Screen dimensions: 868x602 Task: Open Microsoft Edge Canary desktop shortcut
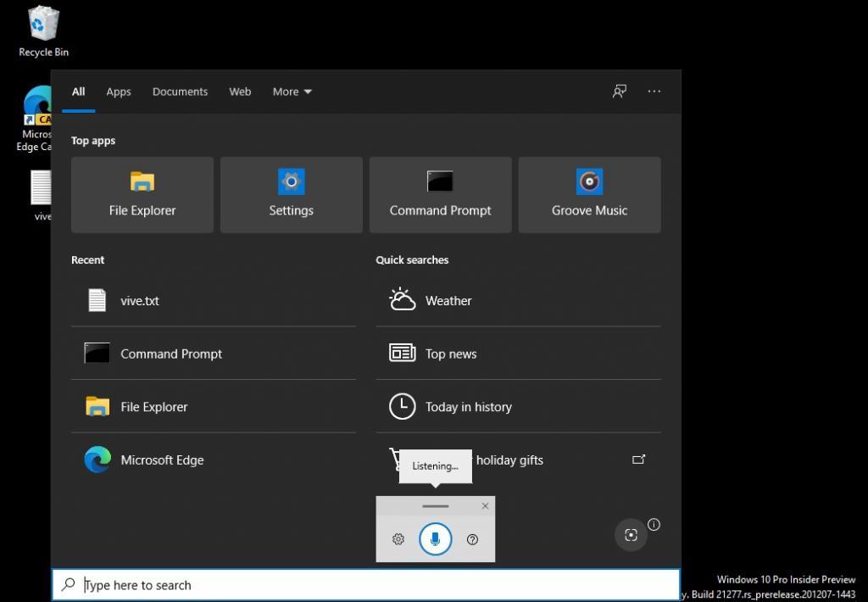(x=36, y=118)
